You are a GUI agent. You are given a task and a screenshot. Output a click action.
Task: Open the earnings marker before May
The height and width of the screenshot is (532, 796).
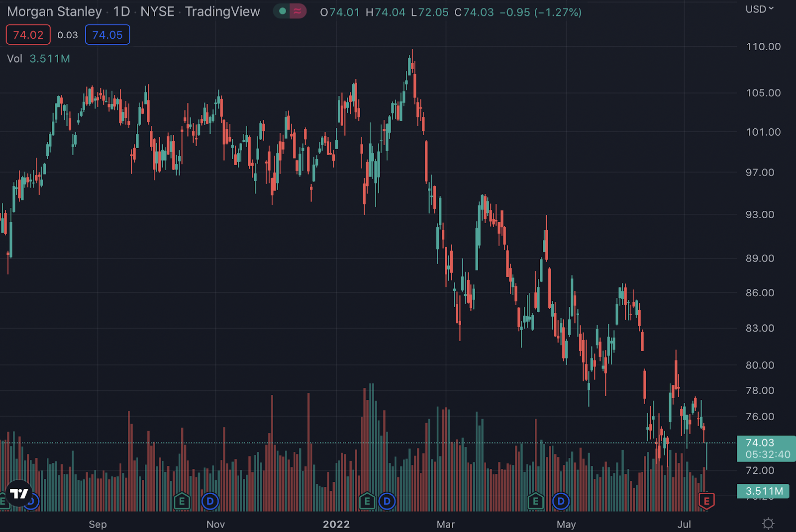(535, 501)
